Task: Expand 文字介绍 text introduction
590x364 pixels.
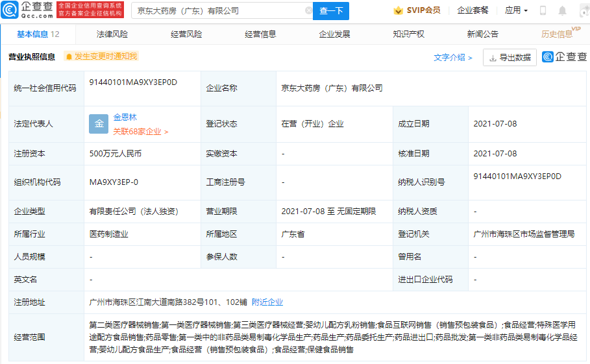Action: tap(453, 58)
